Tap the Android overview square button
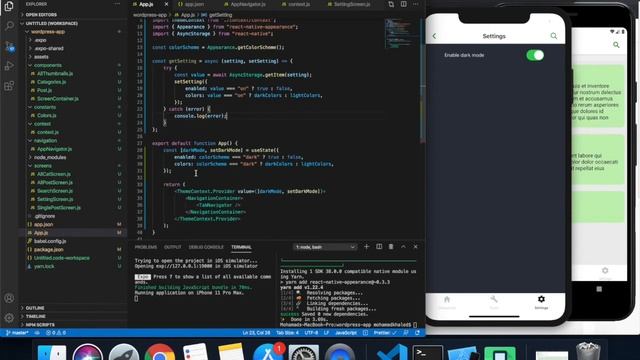This screenshot has height=360, width=640. pyautogui.click(x=599, y=289)
